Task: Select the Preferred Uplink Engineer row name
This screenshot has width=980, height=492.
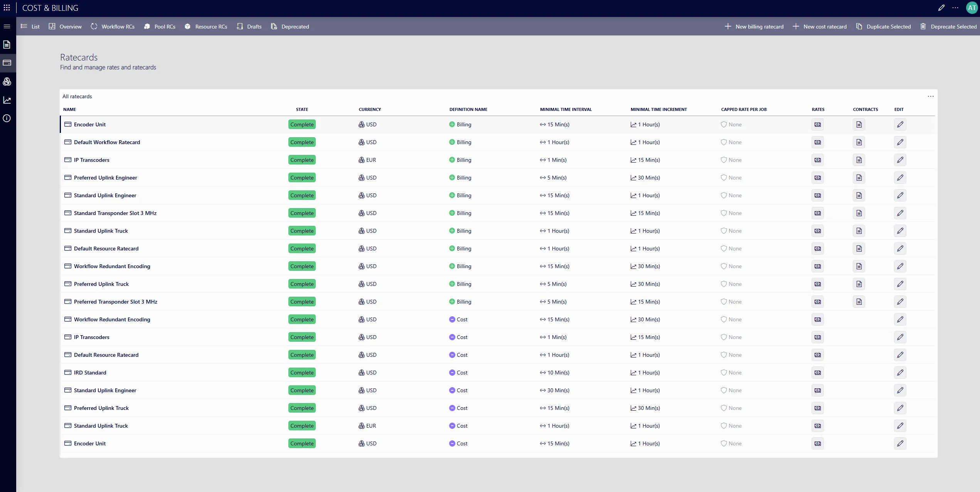Action: click(106, 178)
